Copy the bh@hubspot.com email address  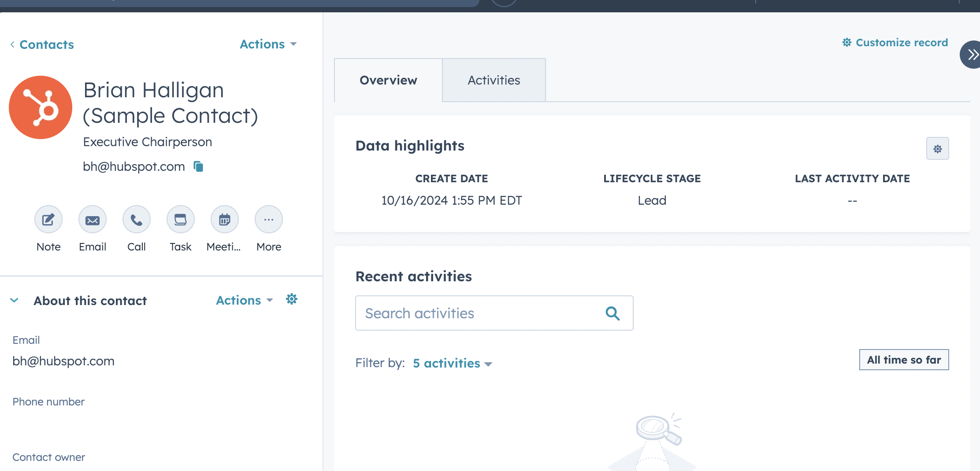(198, 166)
